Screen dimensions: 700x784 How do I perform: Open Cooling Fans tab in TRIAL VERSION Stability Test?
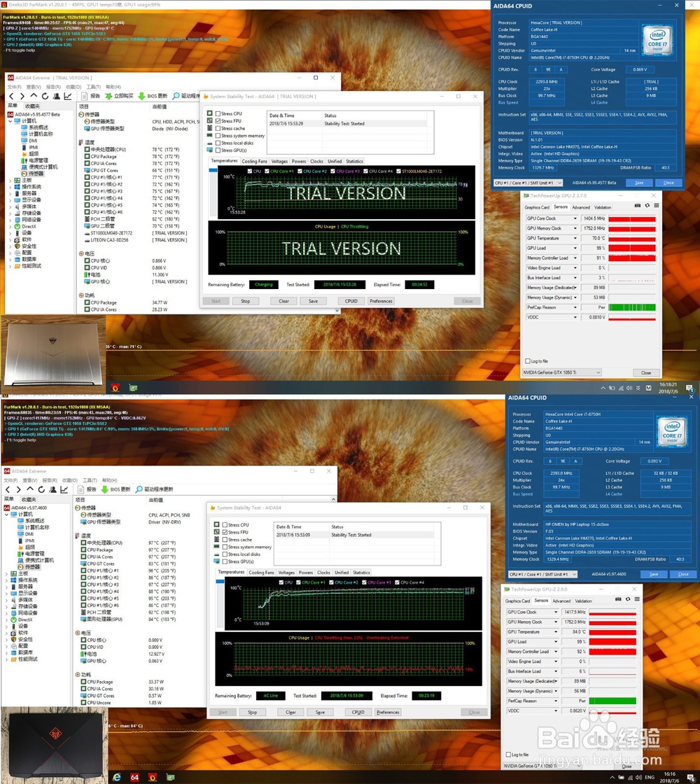click(x=255, y=162)
